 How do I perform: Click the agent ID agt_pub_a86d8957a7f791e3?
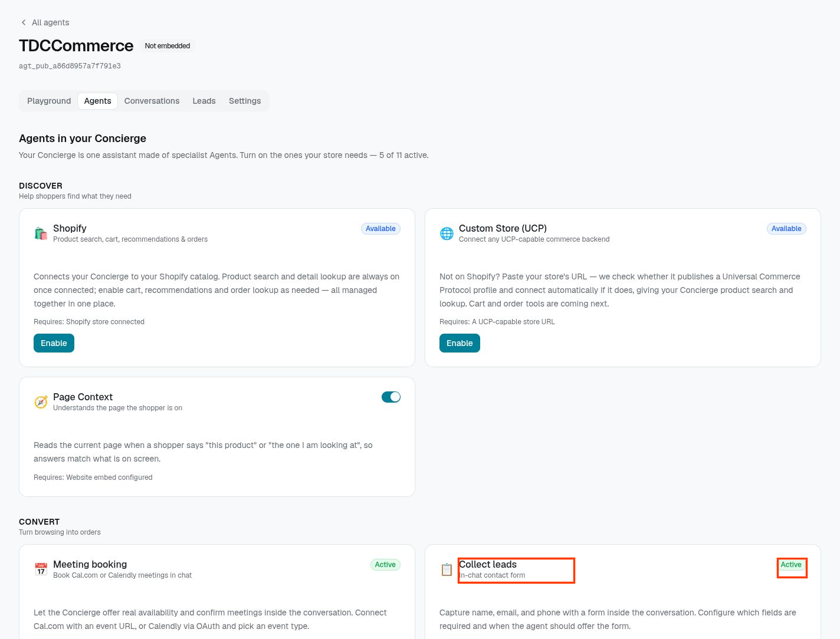tap(70, 66)
